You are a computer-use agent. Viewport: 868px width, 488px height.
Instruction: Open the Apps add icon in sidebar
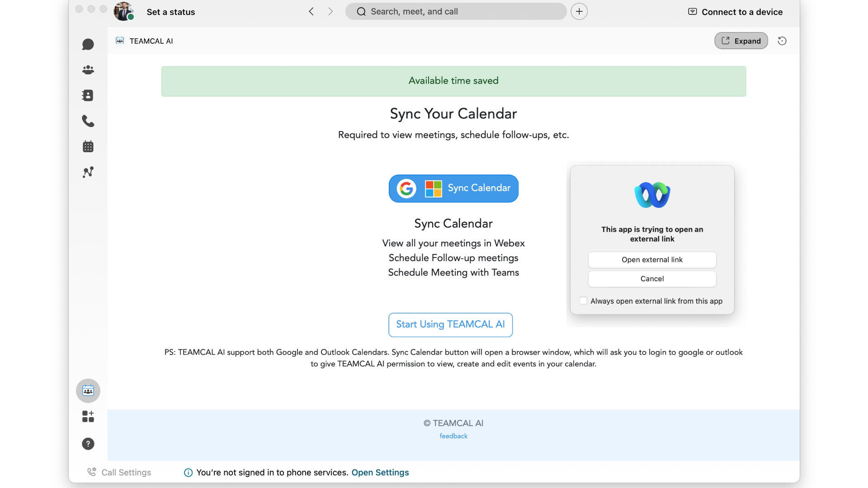coord(88,416)
